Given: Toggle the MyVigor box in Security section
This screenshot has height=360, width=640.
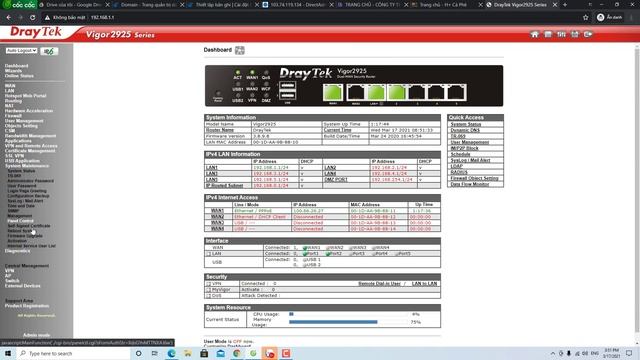Looking at the screenshot, I should click(209, 290).
